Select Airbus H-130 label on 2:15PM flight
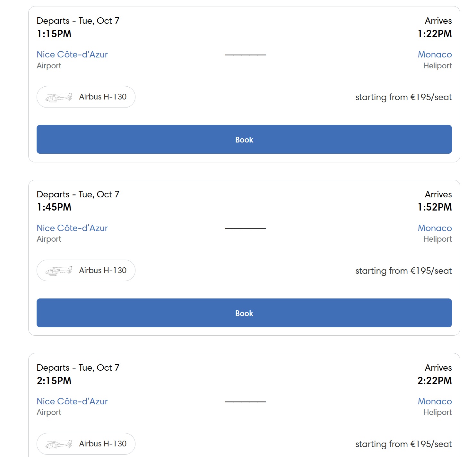 pos(103,444)
